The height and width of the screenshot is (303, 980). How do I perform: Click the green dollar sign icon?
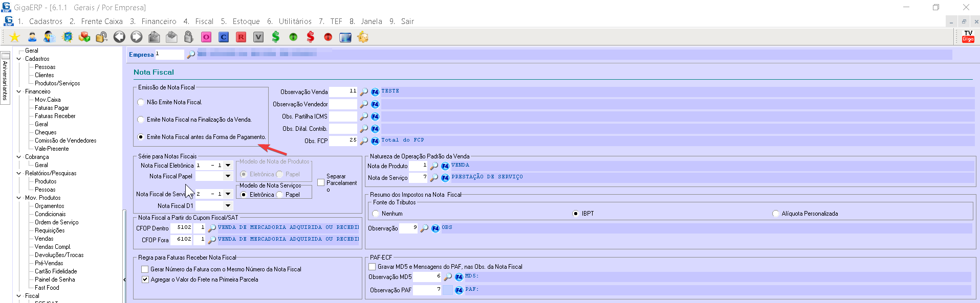(276, 37)
